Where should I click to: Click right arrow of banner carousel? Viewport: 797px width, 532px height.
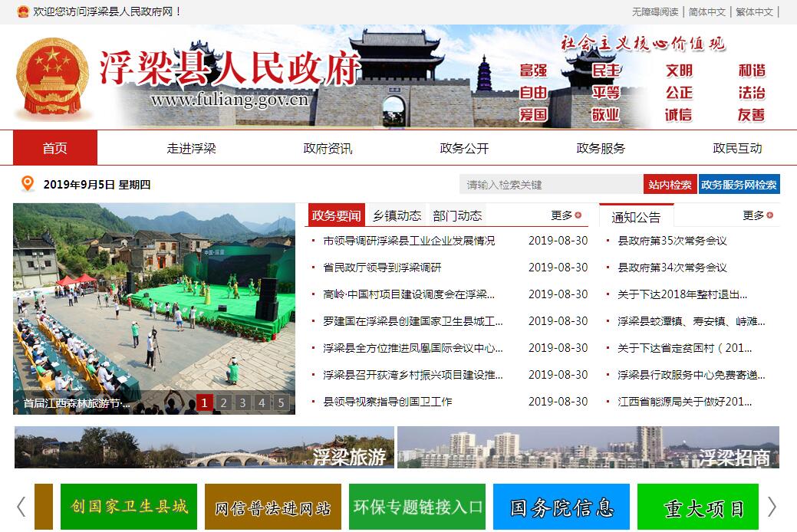point(772,507)
